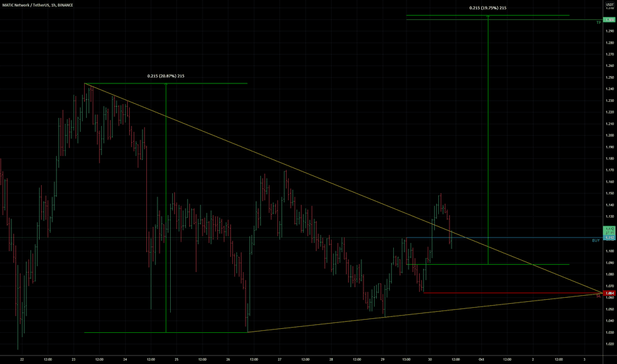Click the 27 date label on the time axis
617x364 pixels.
(279, 359)
